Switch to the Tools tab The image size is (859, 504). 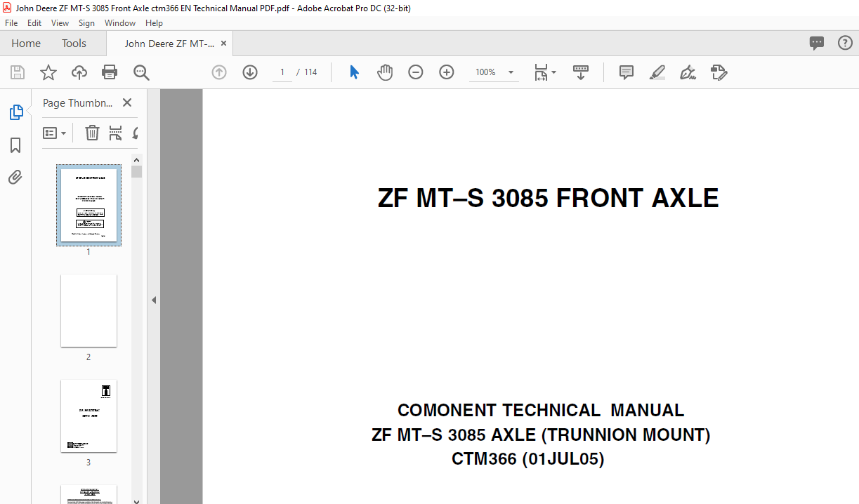74,43
